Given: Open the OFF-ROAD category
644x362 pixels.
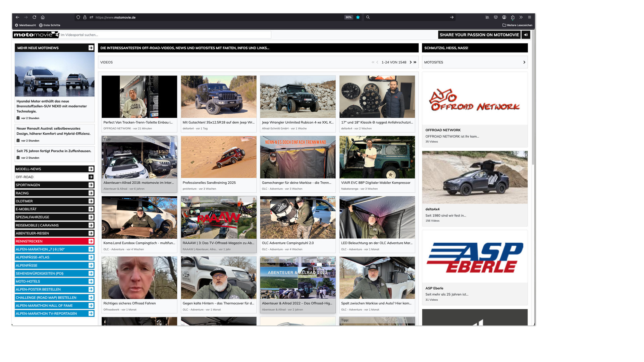Looking at the screenshot, I should tap(54, 177).
